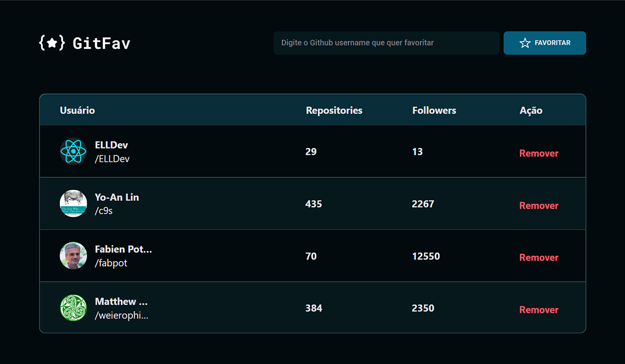Remove Matthew from favorites
This screenshot has width=625, height=364.
point(539,310)
